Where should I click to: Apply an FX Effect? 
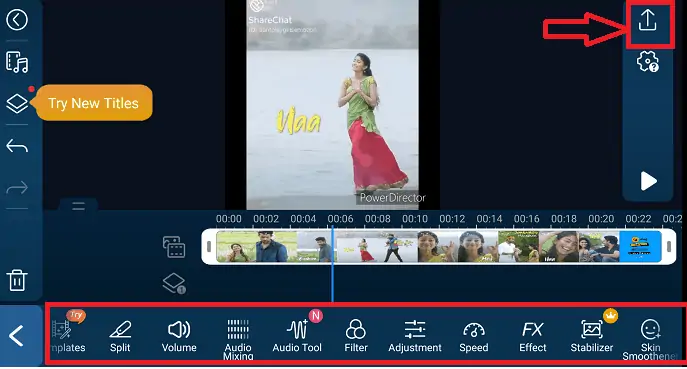click(x=533, y=337)
